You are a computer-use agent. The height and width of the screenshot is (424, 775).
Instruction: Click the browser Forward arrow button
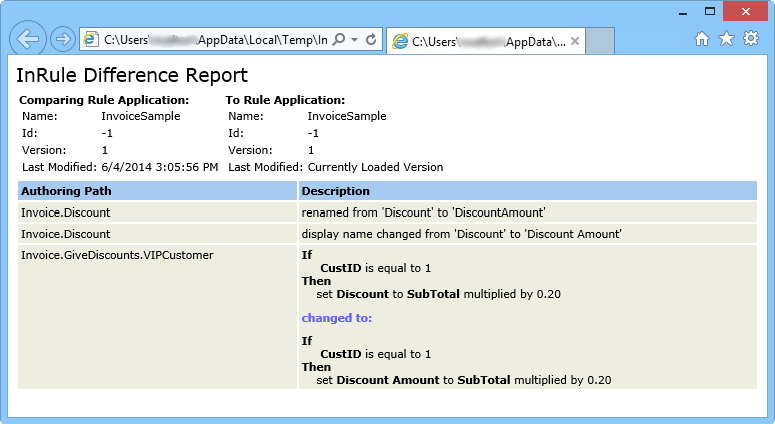(62, 40)
